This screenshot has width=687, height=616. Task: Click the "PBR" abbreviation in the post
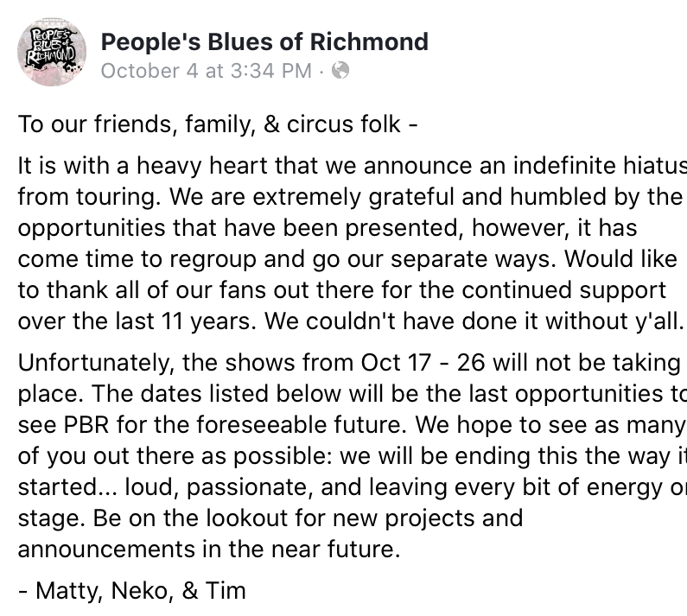tap(86, 424)
